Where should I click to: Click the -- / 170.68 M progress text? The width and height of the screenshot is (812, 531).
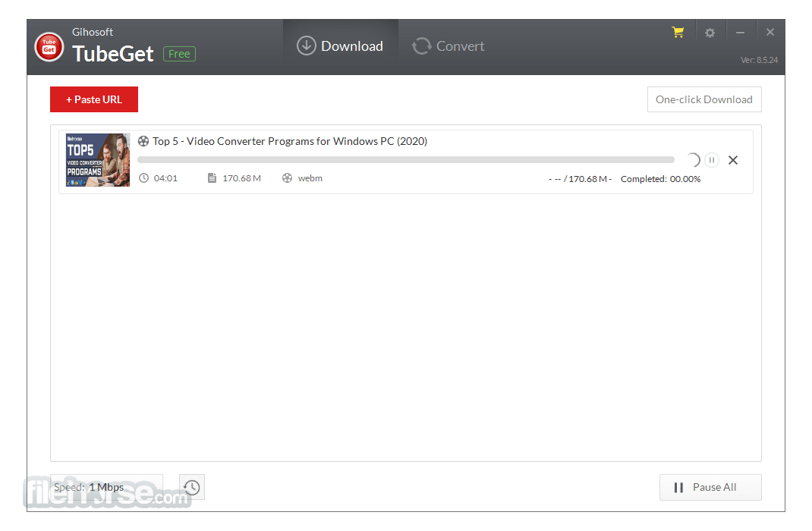(580, 179)
